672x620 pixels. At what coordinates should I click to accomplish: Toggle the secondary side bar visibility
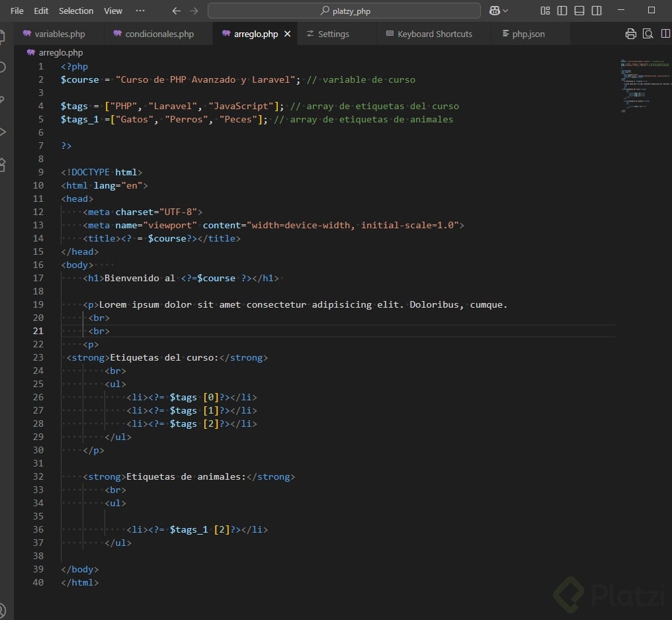[x=597, y=11]
